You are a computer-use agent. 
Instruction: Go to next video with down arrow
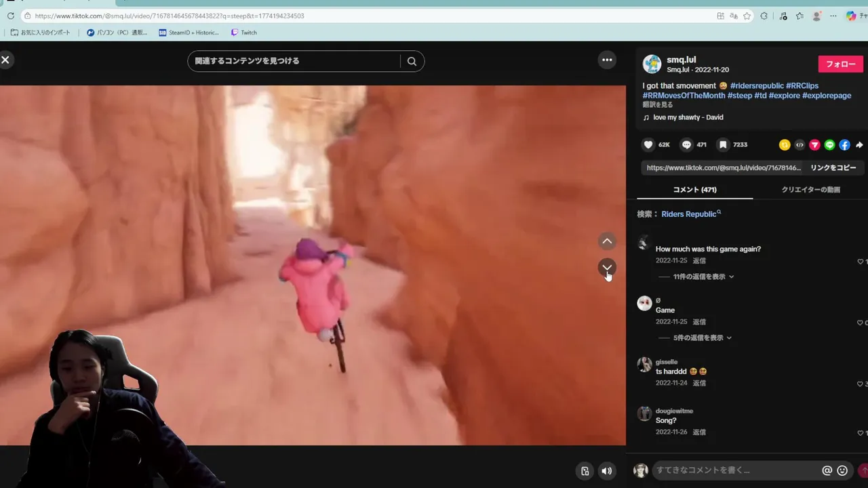pos(607,268)
